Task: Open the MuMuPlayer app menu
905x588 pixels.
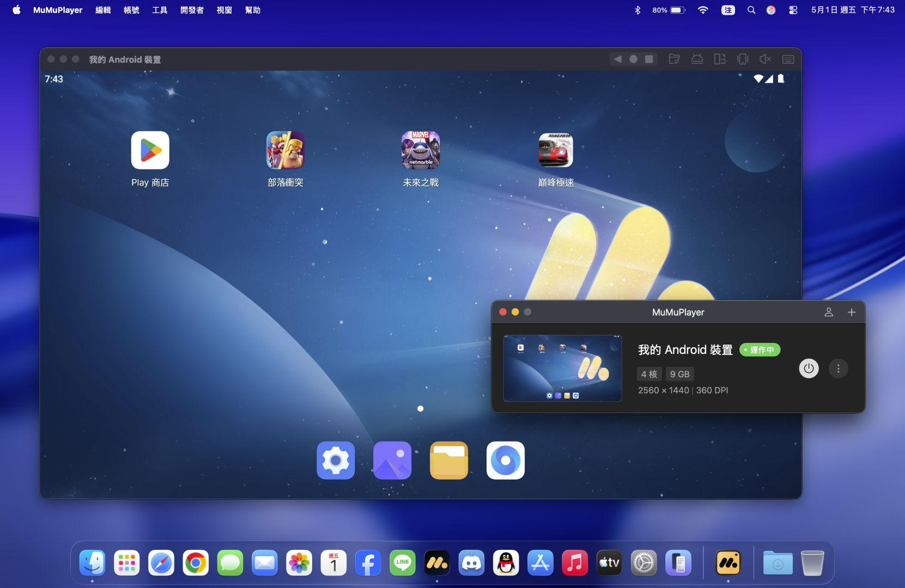Action: coord(58,10)
